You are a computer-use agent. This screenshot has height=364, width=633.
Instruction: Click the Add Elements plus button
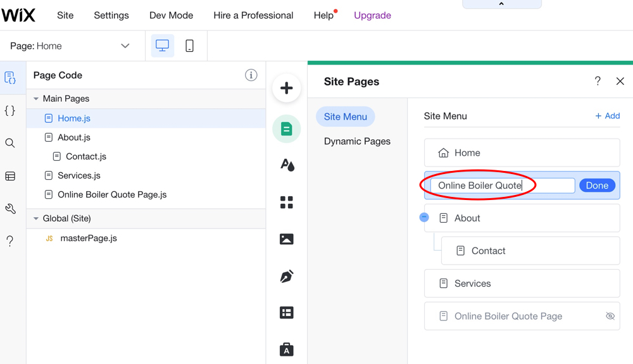tap(287, 88)
